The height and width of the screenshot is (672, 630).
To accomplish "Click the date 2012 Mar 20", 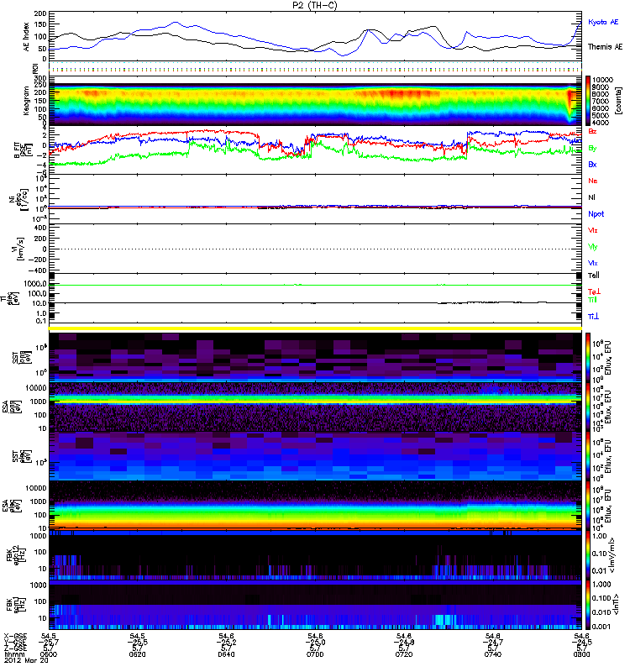I will [26, 661].
